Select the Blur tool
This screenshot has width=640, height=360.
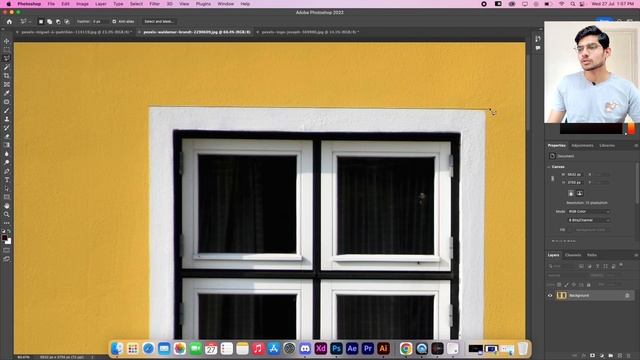pos(7,154)
